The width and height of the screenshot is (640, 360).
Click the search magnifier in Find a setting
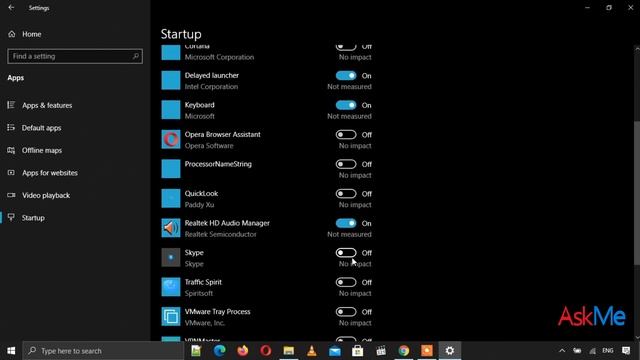(136, 56)
